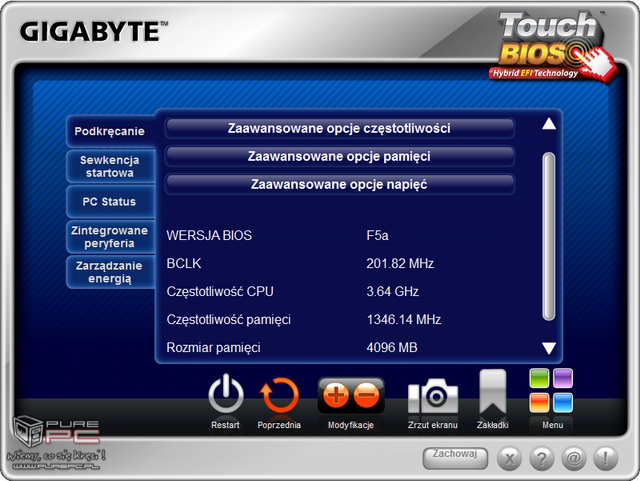Click the exclamation mark info button
This screenshot has height=481, width=640.
(605, 458)
